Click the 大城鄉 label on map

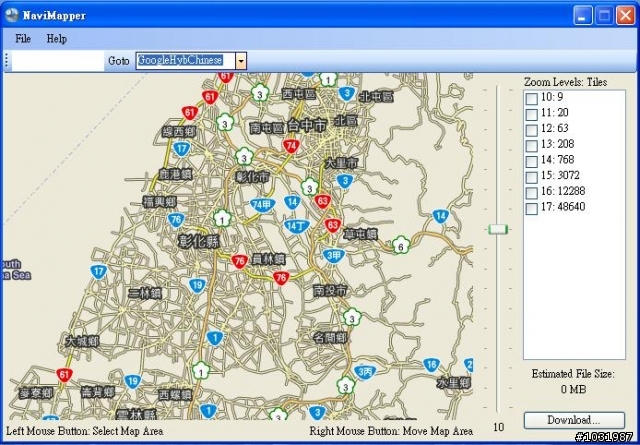82,341
